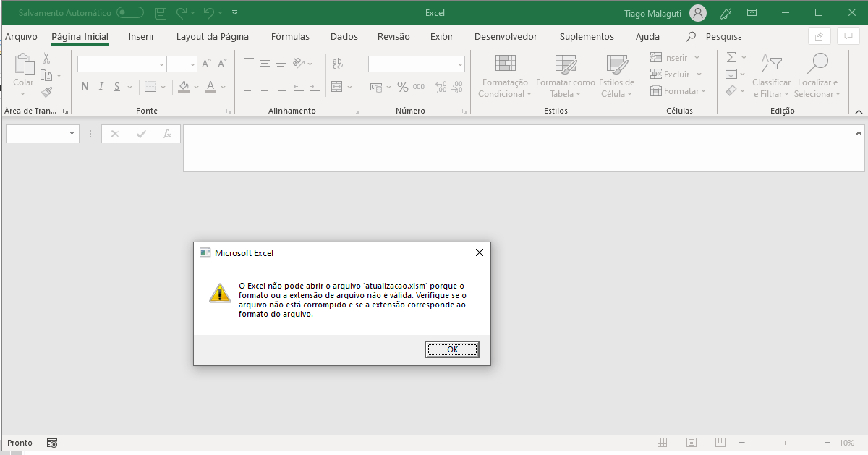The height and width of the screenshot is (455, 868).
Task: Toggle bold with the N button
Action: tap(85, 87)
